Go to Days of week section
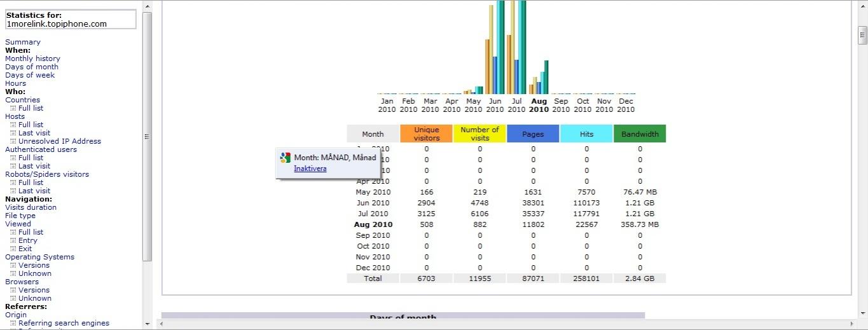Screen dimensions: 868x330 [x=30, y=75]
